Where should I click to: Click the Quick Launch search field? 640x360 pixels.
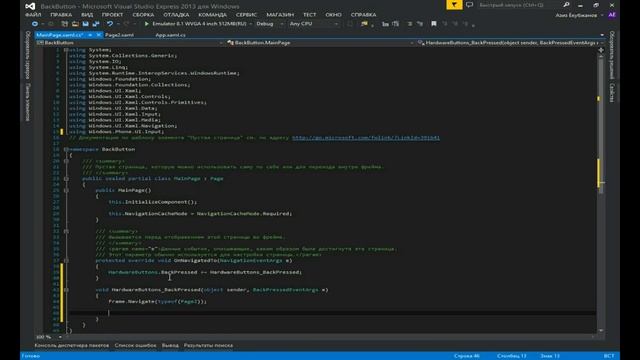[518, 5]
